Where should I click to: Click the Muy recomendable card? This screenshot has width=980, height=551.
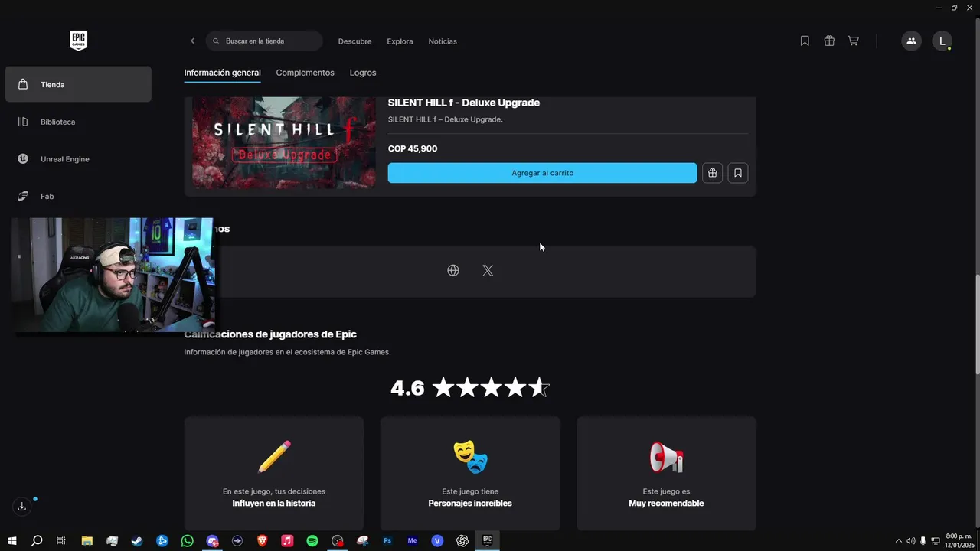[666, 474]
